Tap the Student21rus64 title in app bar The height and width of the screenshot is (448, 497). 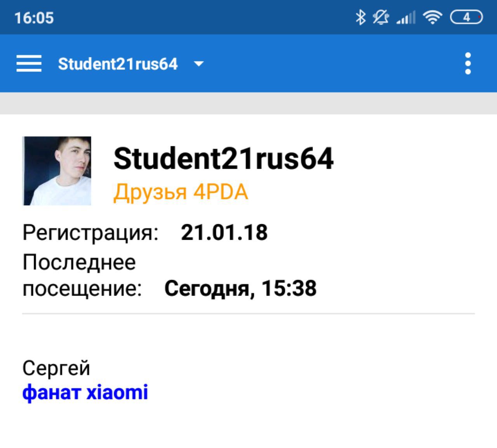point(118,64)
